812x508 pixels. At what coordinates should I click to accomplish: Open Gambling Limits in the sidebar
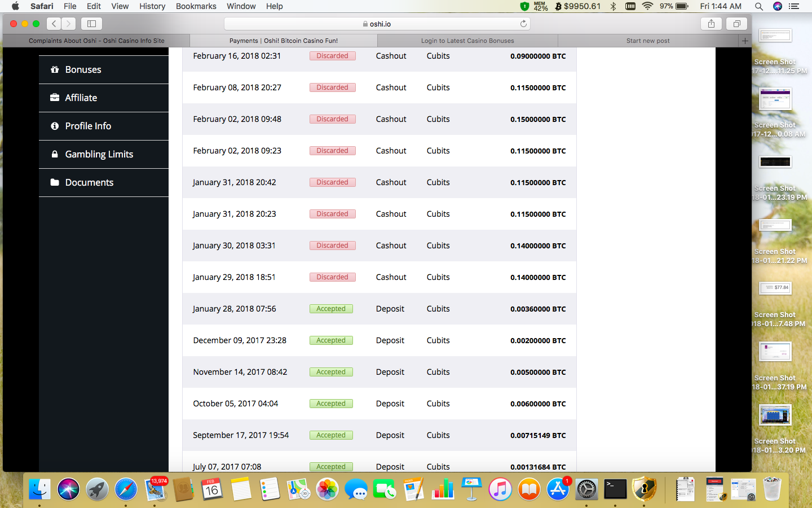[x=104, y=154]
